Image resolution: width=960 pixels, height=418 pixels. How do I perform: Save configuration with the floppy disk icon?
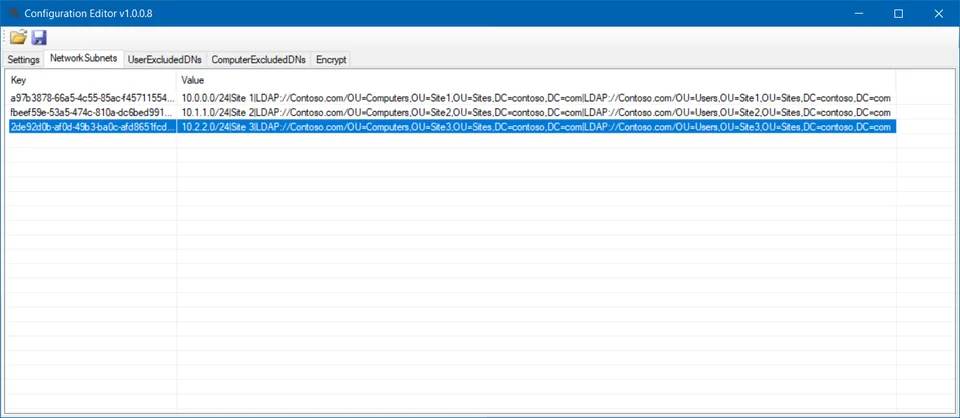(x=39, y=37)
